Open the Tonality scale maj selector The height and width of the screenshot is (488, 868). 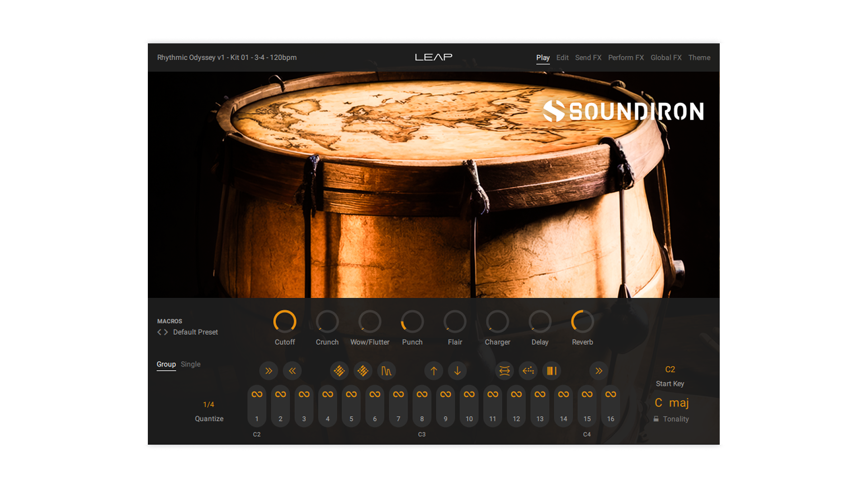(679, 403)
